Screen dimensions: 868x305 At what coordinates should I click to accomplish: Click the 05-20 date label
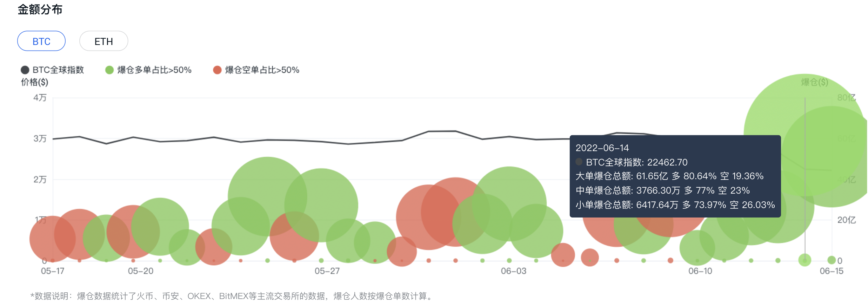pyautogui.click(x=141, y=271)
